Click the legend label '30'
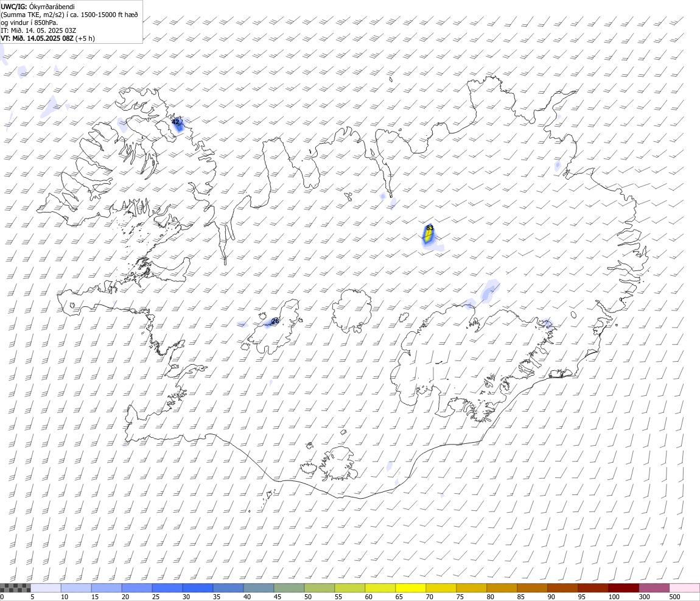The height and width of the screenshot is (601, 700). pyautogui.click(x=186, y=597)
